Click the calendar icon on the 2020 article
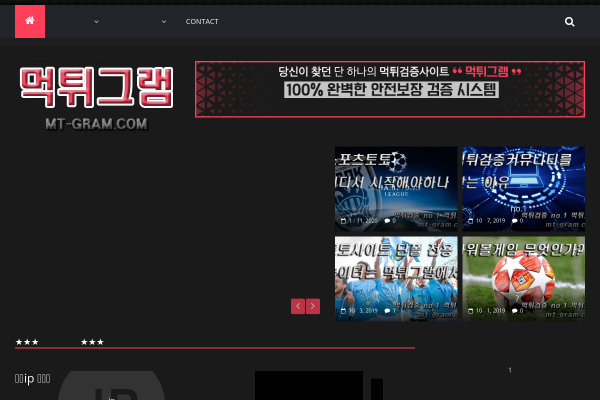Image resolution: width=600 pixels, height=400 pixels. [343, 221]
